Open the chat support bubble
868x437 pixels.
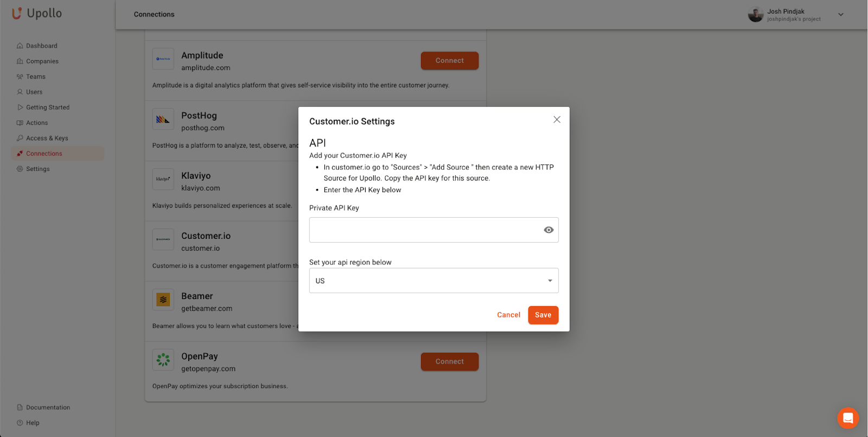coord(848,418)
